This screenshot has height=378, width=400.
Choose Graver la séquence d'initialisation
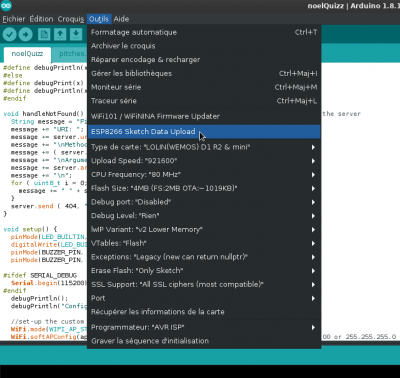click(x=204, y=341)
